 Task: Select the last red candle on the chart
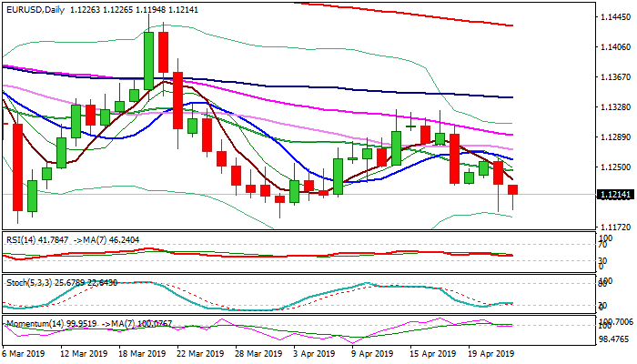514,189
